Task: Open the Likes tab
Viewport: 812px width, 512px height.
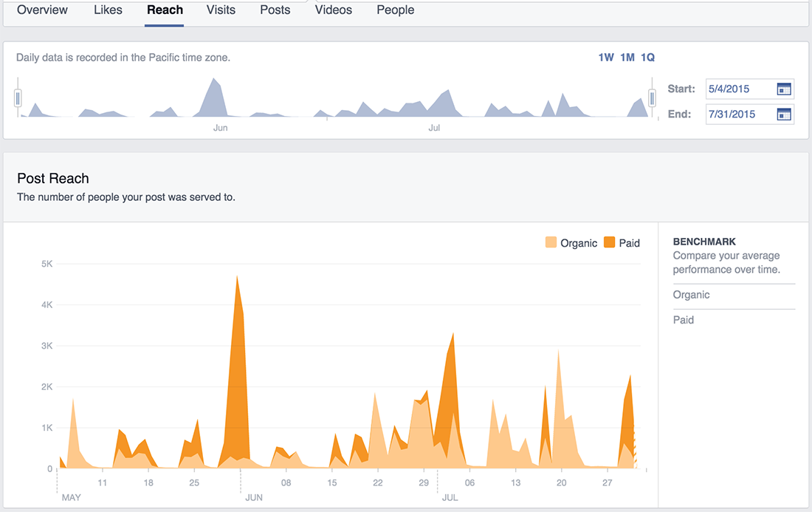Action: [109, 10]
